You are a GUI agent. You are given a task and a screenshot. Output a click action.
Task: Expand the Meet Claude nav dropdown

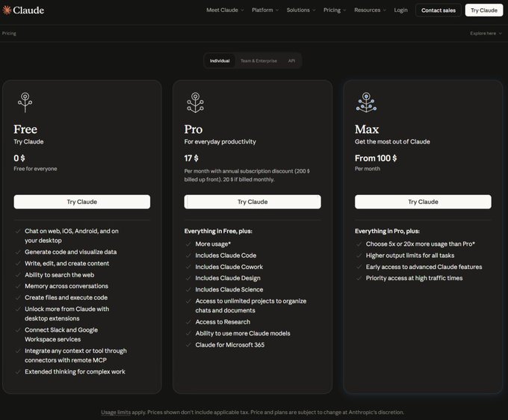[225, 10]
